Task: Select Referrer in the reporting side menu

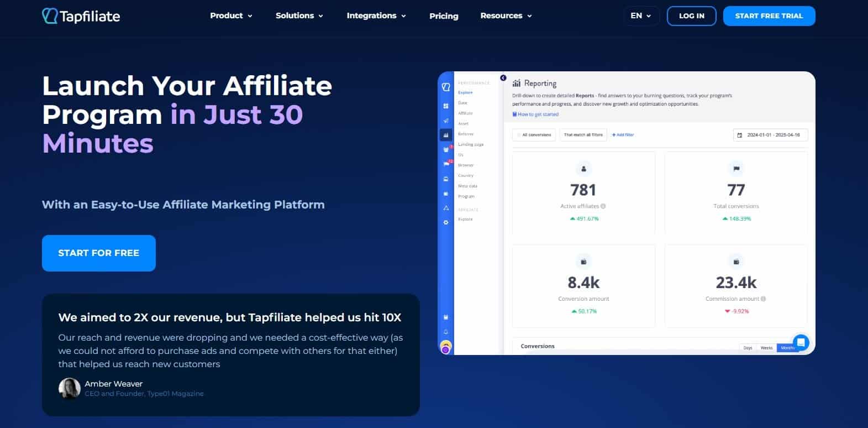Action: click(466, 134)
